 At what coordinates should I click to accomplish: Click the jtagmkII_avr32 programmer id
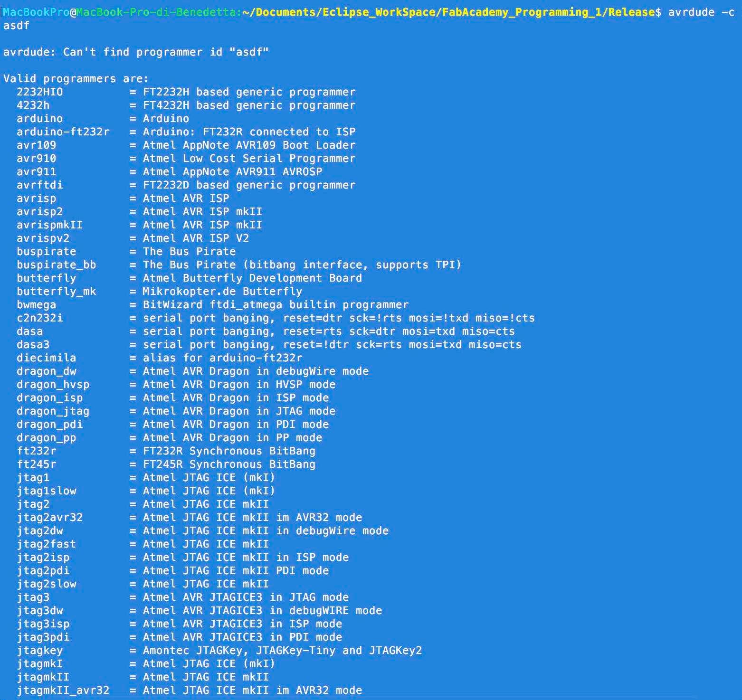click(63, 691)
